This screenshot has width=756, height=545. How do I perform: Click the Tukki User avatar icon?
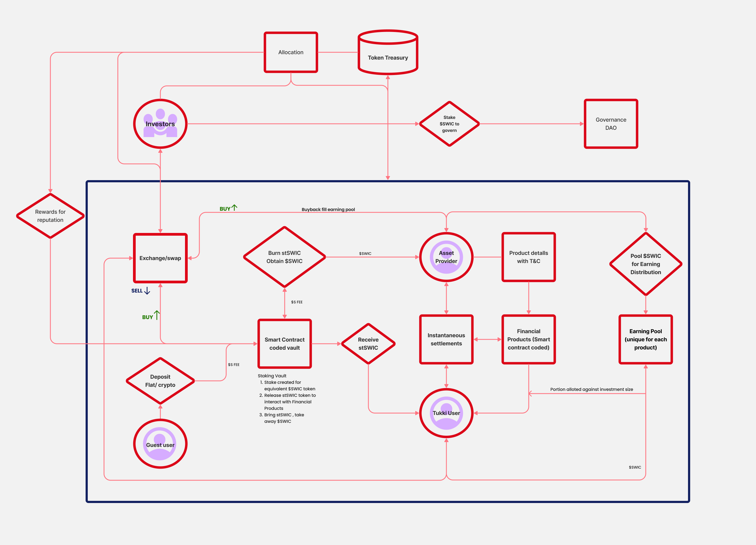point(446,413)
